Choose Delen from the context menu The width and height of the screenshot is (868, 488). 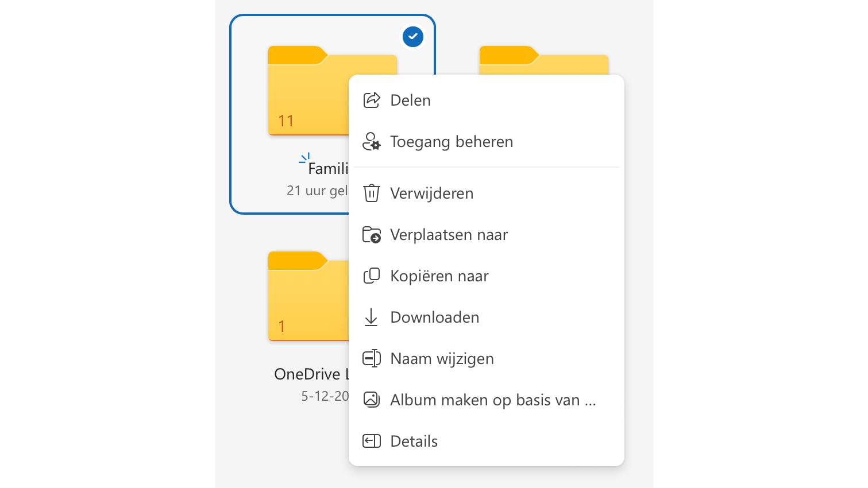tap(410, 99)
